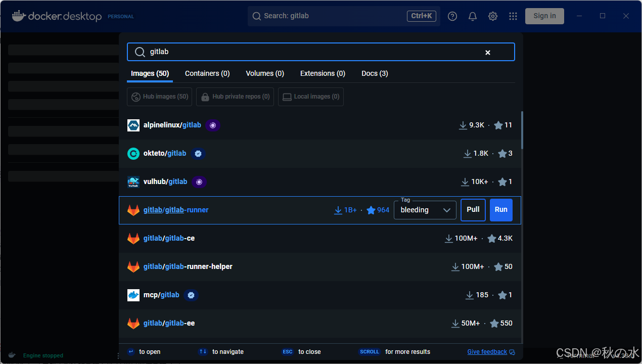
Task: Click the Docker engine whale status icon
Action: pos(12,355)
